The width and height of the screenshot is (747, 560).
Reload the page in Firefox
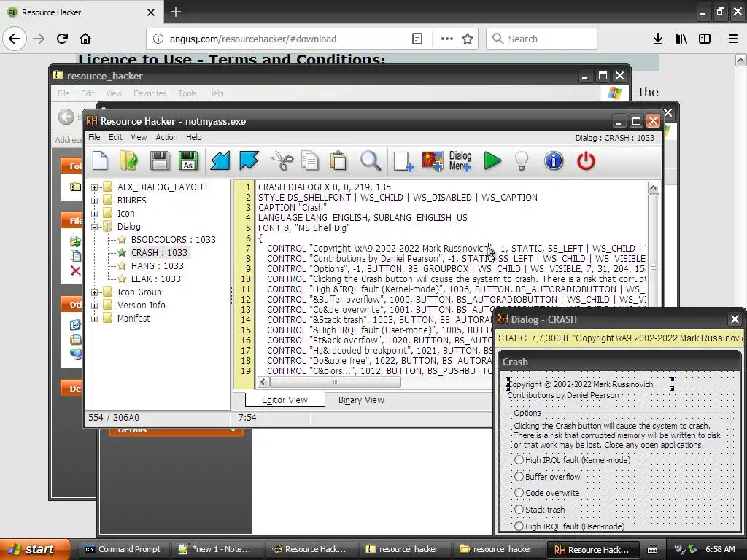coord(62,39)
